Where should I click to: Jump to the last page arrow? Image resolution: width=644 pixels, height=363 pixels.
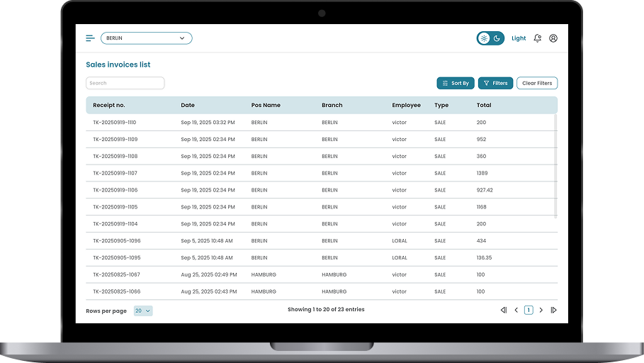[553, 310]
